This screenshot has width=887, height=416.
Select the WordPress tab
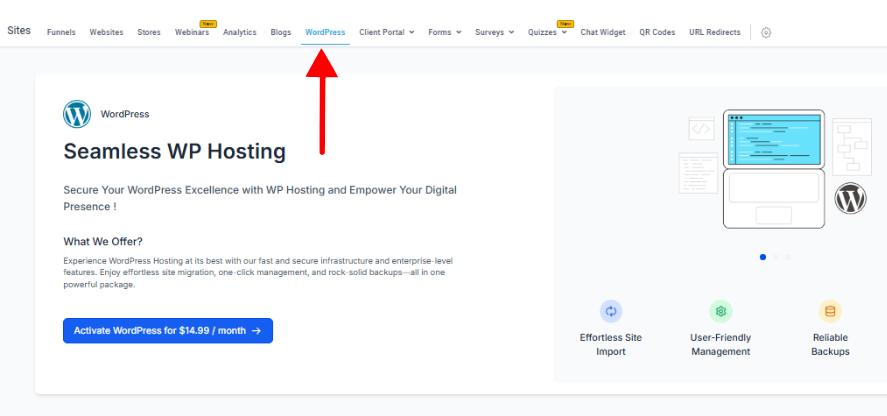[325, 32]
